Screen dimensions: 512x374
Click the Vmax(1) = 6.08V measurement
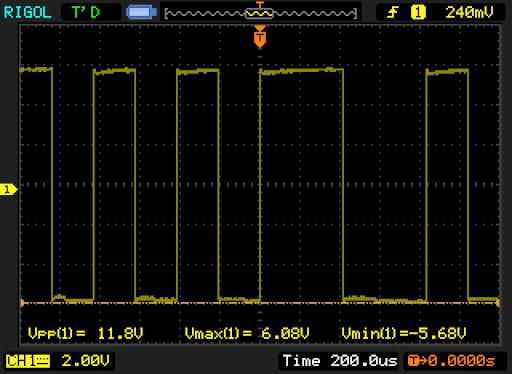[247, 333]
